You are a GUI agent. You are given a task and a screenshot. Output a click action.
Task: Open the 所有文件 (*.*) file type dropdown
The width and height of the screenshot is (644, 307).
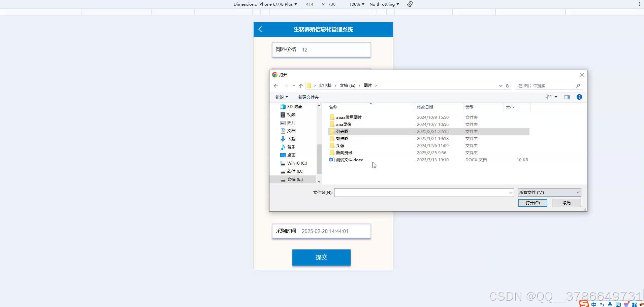pos(548,192)
